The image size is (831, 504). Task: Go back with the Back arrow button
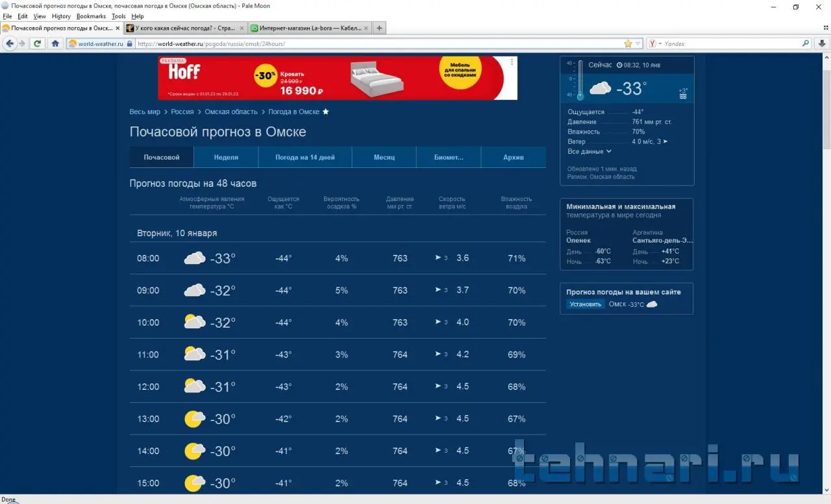pyautogui.click(x=10, y=43)
